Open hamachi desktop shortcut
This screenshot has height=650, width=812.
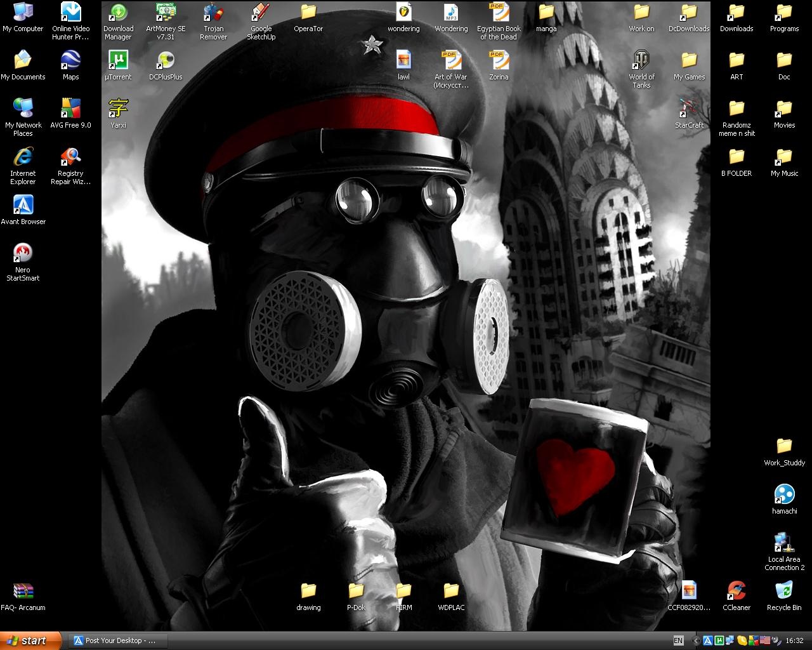click(x=784, y=500)
